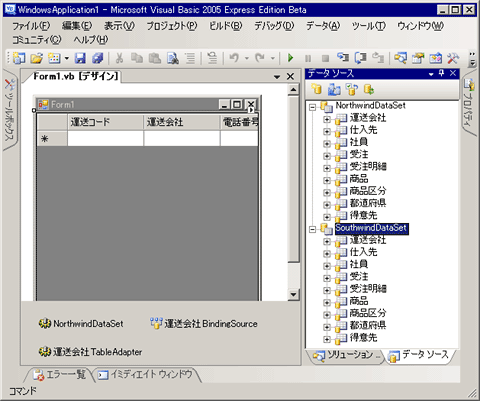Collapse the SouthwindDataSet tree node

[x=312, y=230]
